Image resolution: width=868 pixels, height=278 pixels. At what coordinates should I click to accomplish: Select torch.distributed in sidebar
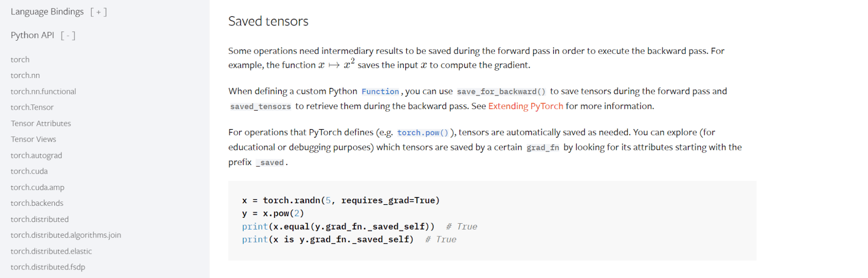coord(40,219)
